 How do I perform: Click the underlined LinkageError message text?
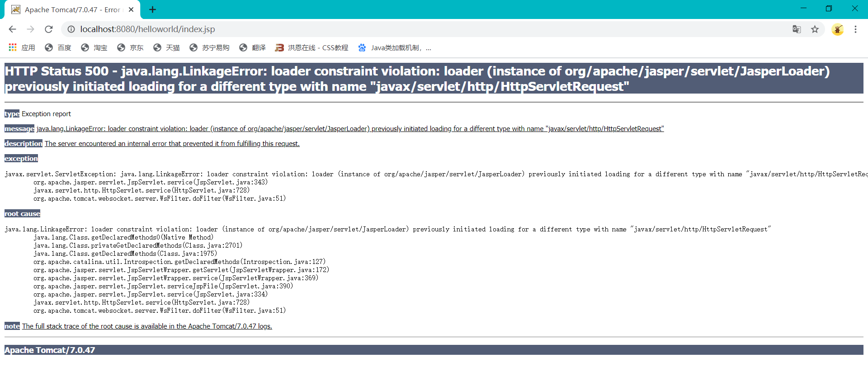coord(350,129)
